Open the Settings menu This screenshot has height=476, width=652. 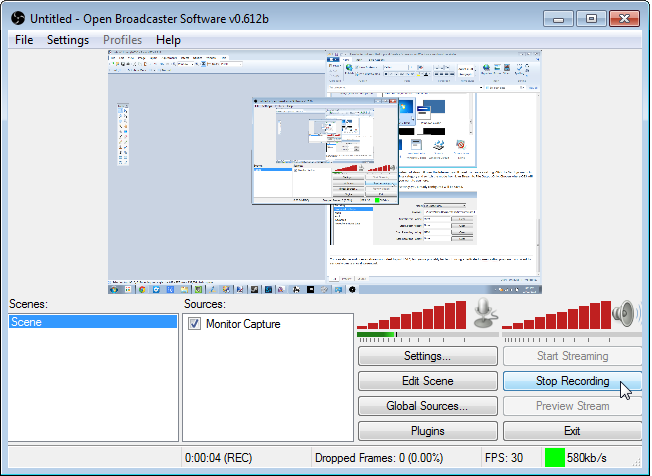pos(68,40)
